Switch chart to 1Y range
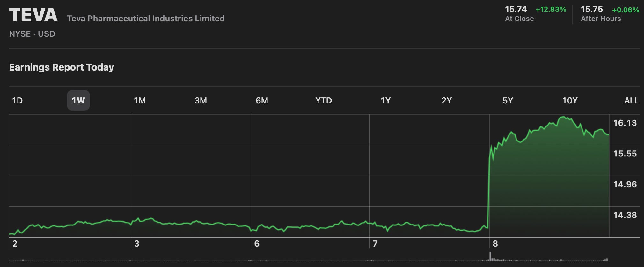This screenshot has height=267, width=644. coord(385,101)
